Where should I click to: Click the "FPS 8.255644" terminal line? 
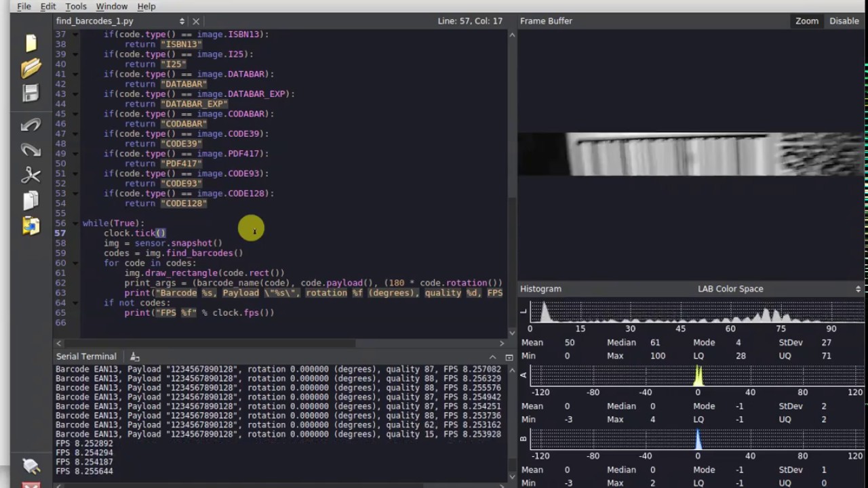coord(84,471)
